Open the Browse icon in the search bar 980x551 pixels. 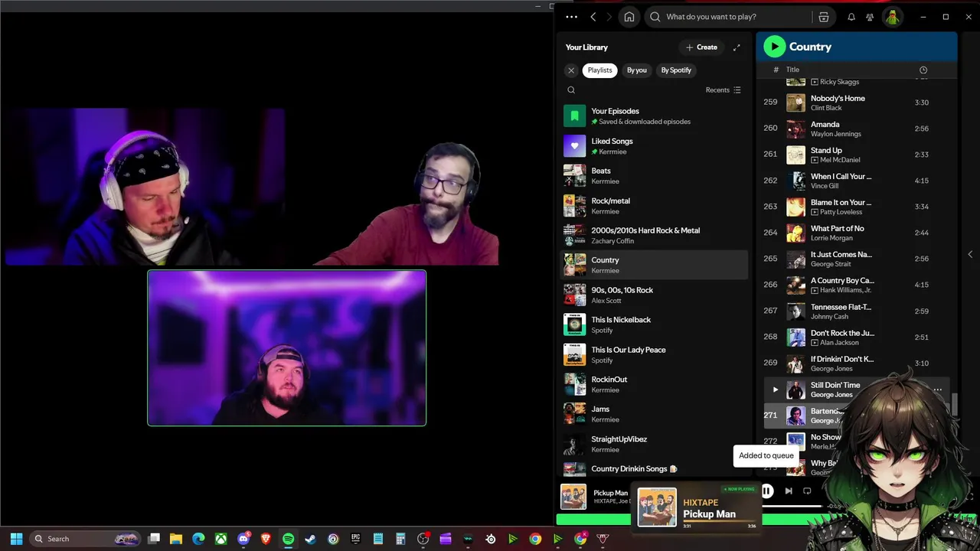coord(824,17)
